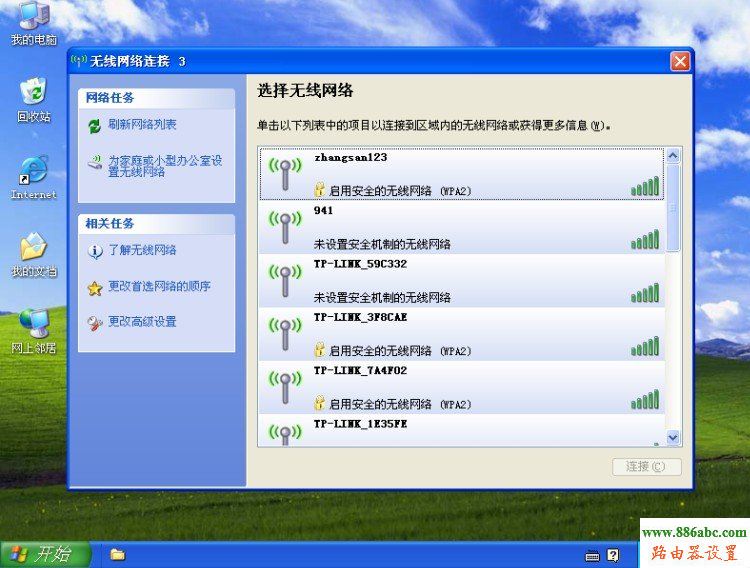The height and width of the screenshot is (568, 750).
Task: Select the zhangsan123 network name
Action: (351, 157)
